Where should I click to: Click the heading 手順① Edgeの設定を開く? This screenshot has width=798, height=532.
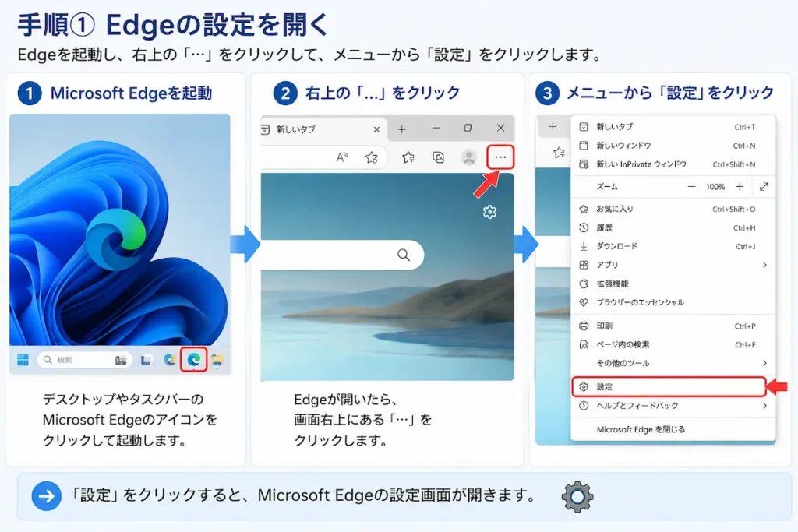(x=173, y=24)
